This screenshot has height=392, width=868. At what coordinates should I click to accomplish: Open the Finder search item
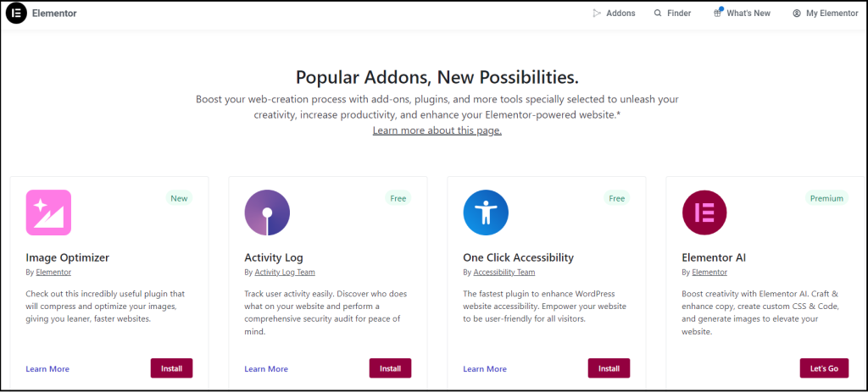coord(672,14)
